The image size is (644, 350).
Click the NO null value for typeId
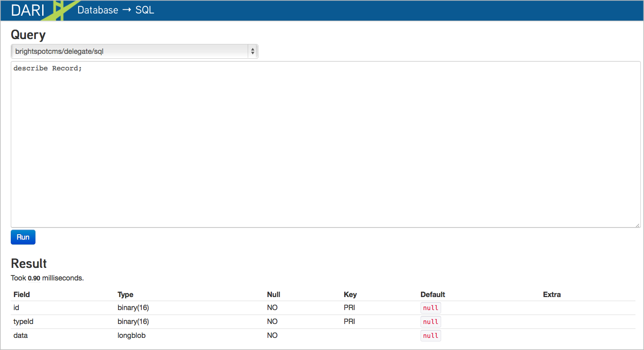(x=272, y=321)
